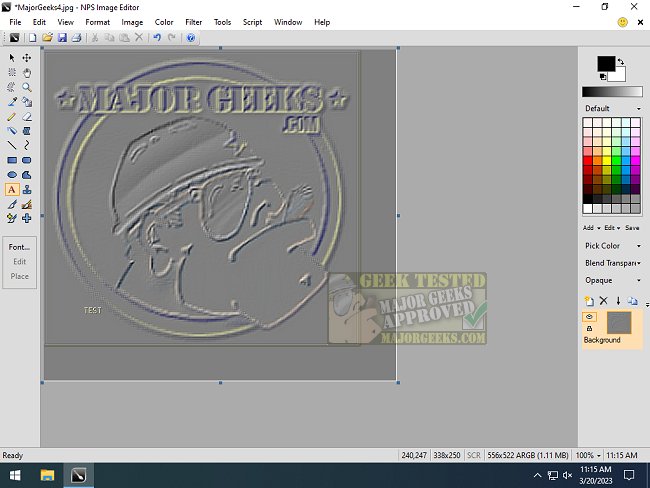
Task: Click the New document toolbar icon
Action: (32, 38)
